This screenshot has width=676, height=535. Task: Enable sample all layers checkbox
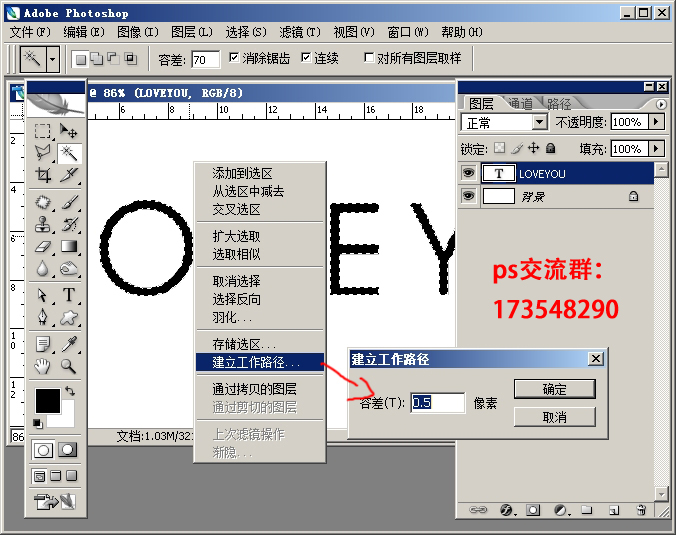coord(369,57)
